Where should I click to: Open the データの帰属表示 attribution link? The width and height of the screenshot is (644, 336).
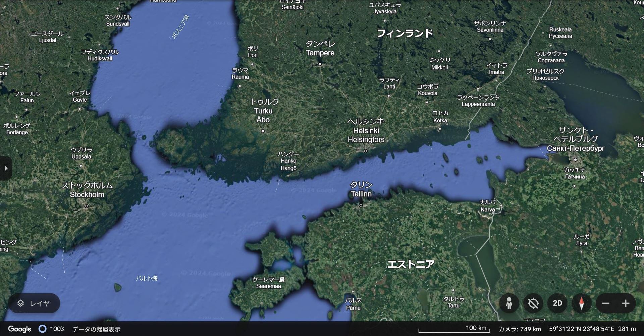(x=96, y=329)
